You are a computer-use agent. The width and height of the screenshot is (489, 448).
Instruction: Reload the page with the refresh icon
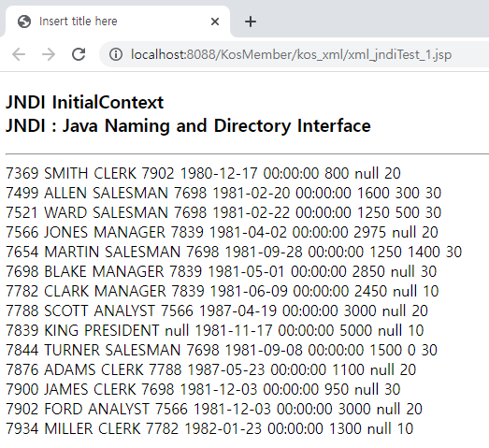point(79,54)
